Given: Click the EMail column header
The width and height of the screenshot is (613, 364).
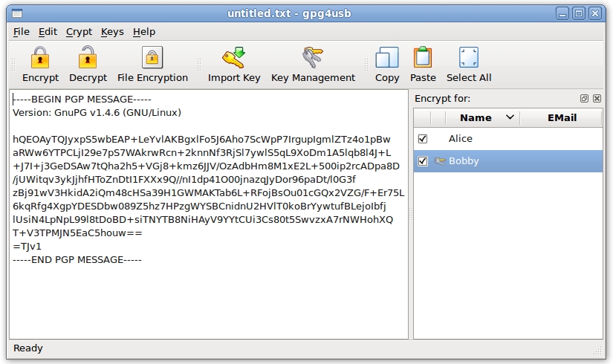Looking at the screenshot, I should [562, 117].
